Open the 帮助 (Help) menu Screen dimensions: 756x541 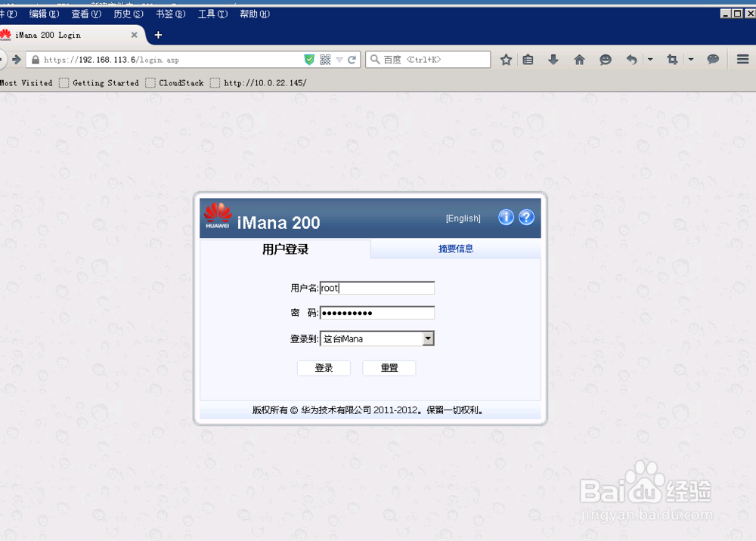tap(255, 14)
